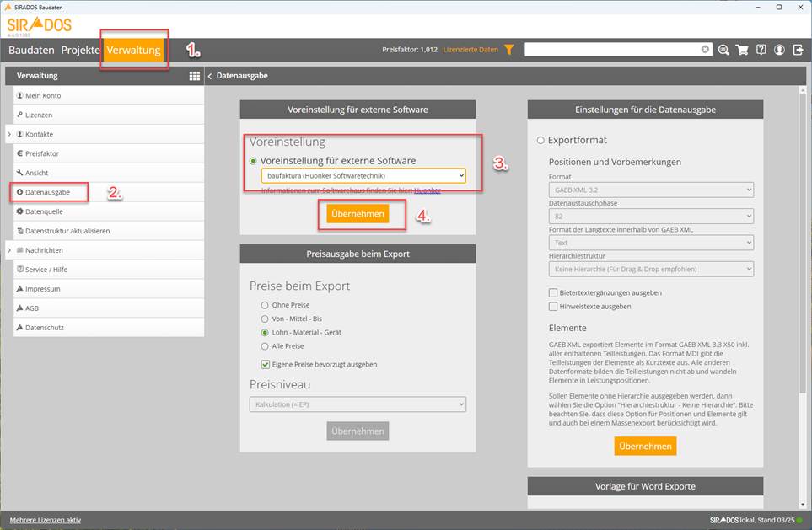Screen dimensions: 812x530
Task: Open AGB in the sidebar
Action: pyautogui.click(x=109, y=308)
